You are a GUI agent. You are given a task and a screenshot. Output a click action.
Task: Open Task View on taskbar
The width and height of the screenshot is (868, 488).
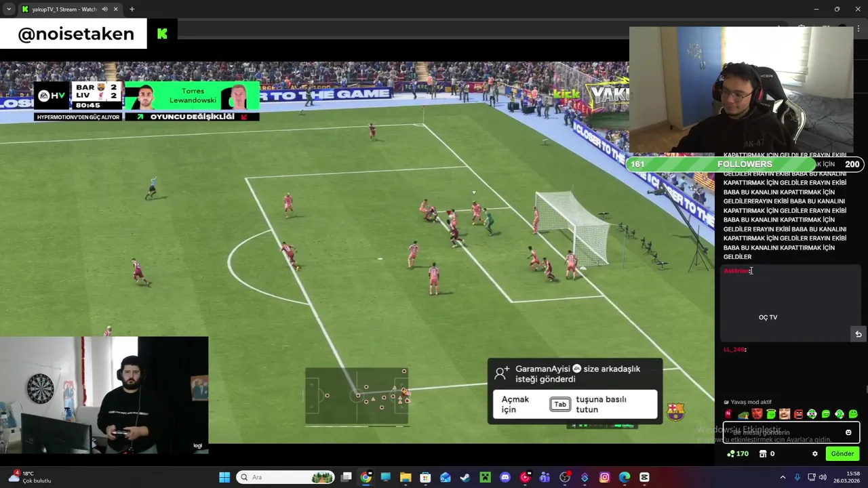346,477
